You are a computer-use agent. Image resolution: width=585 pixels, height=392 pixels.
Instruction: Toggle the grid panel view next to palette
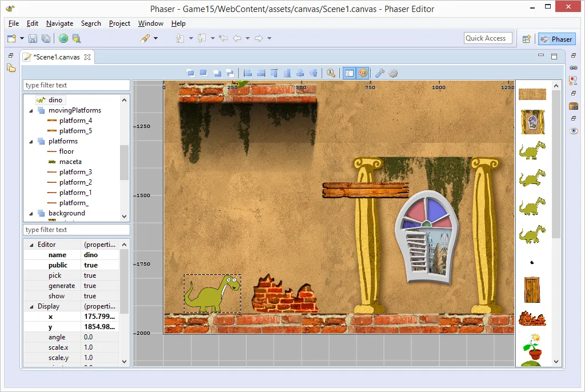pos(349,73)
